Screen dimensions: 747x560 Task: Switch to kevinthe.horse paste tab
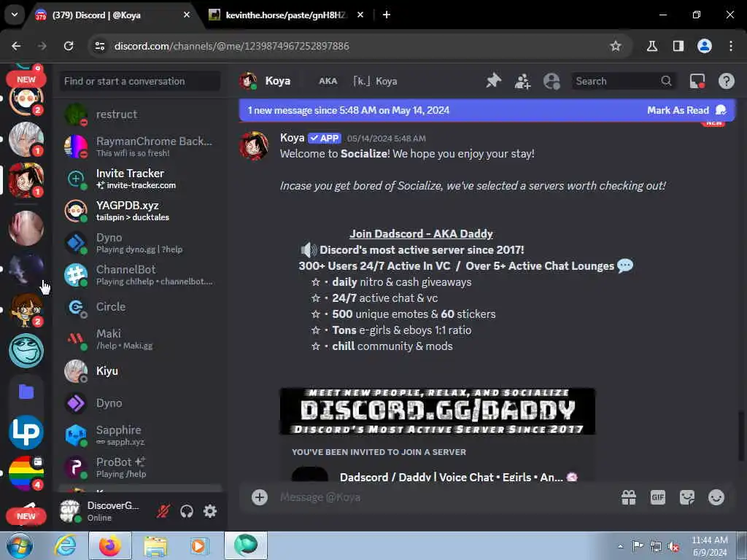(285, 15)
